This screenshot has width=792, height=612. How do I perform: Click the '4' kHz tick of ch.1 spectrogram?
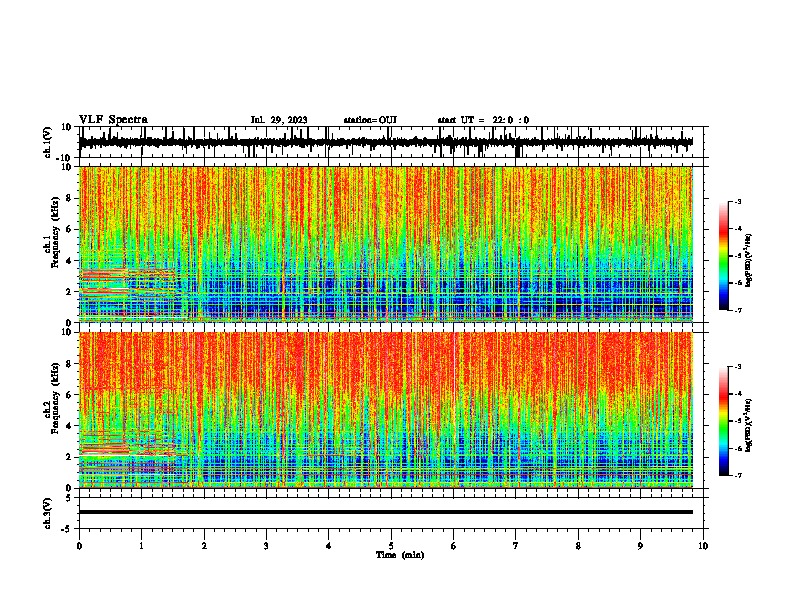pos(70,261)
